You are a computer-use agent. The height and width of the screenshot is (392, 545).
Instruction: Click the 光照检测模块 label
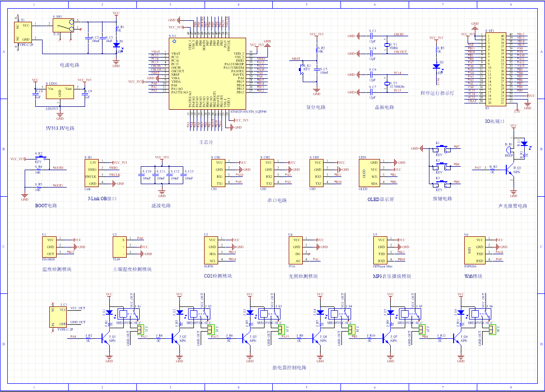(x=303, y=276)
